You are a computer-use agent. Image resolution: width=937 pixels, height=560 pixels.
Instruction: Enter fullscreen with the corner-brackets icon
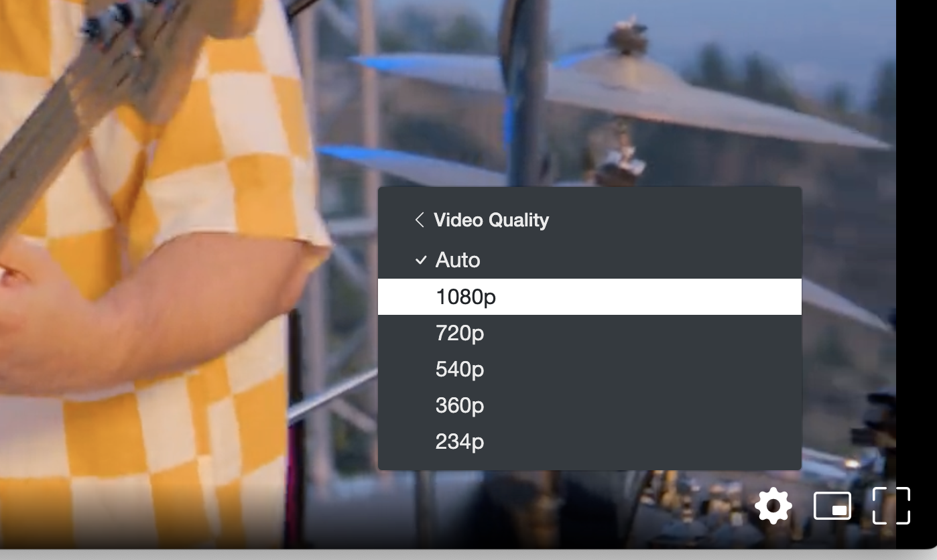click(891, 506)
